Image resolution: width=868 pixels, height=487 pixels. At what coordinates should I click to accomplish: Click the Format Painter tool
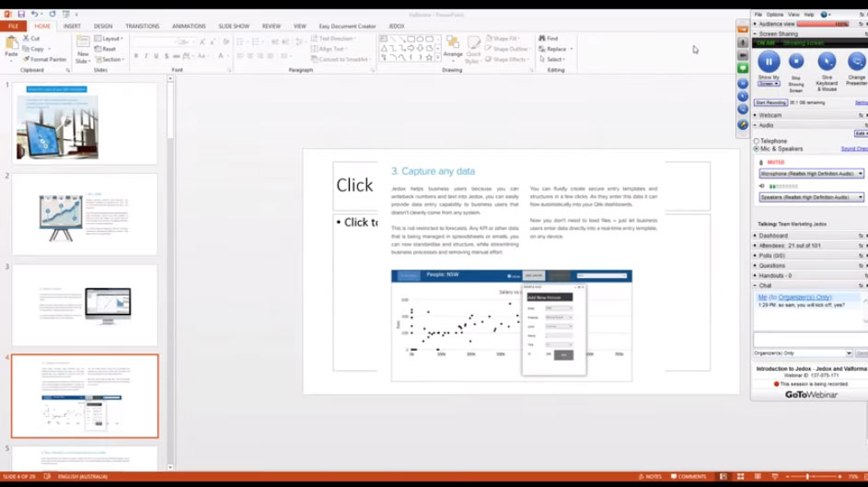(45, 59)
